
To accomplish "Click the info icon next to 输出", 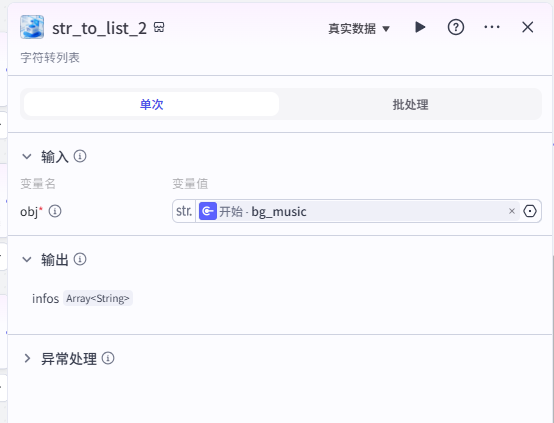I will coord(80,259).
